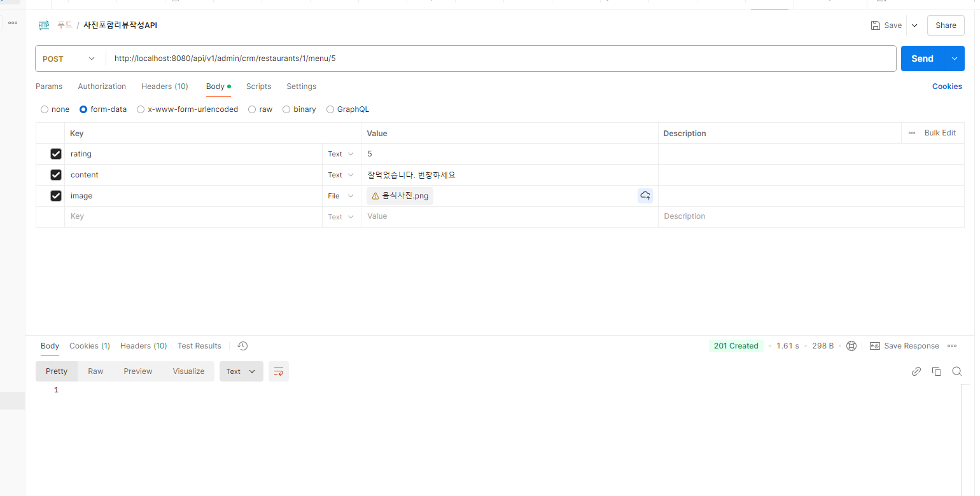Click the rating value cell 5
The width and height of the screenshot is (980, 496).
pyautogui.click(x=509, y=154)
